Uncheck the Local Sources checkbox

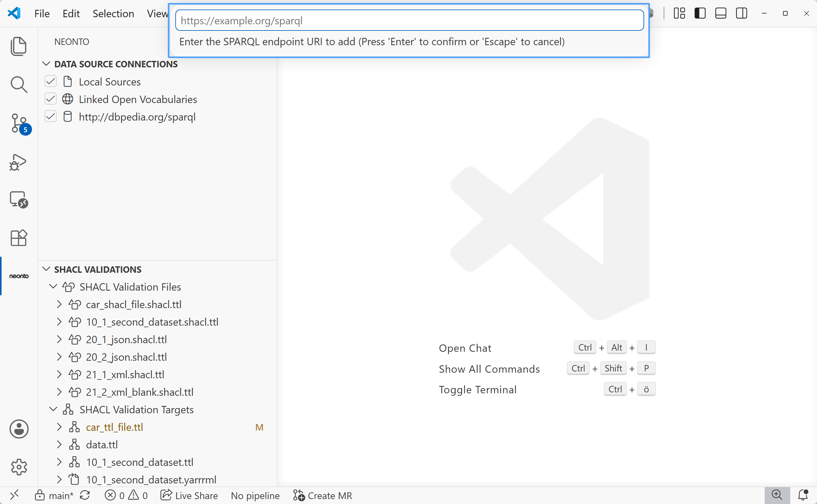coord(51,81)
